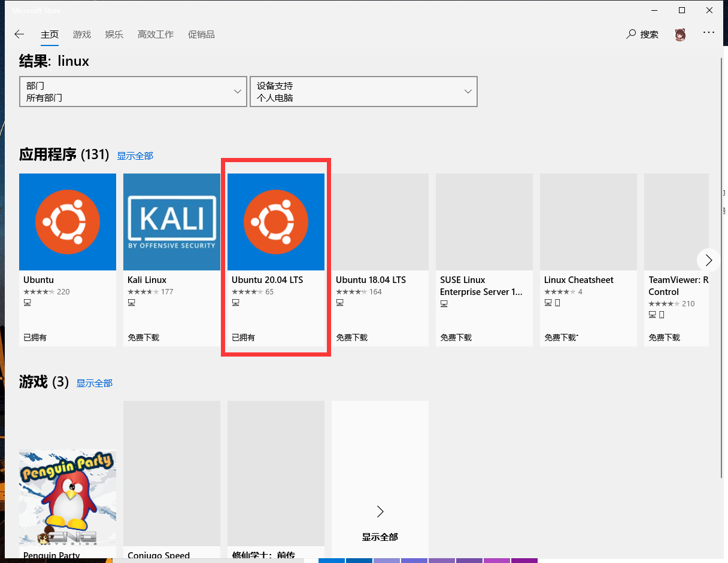Click the Penguin Party game thumbnail
This screenshot has width=728, height=563.
pyautogui.click(x=68, y=497)
